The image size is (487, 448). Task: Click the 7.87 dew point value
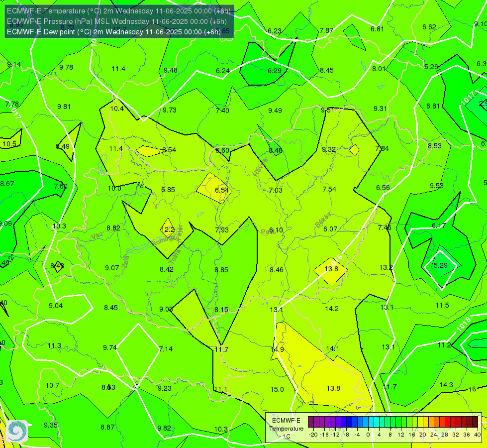tap(326, 30)
